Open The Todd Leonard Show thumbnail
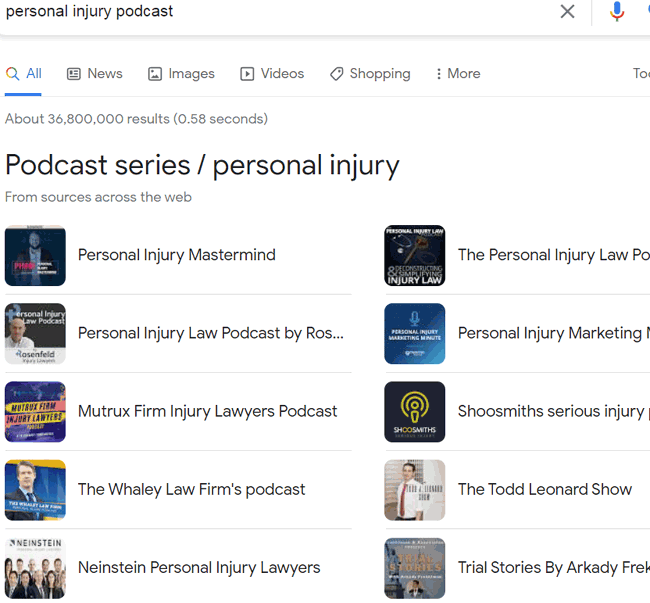The image size is (650, 603). coord(415,490)
